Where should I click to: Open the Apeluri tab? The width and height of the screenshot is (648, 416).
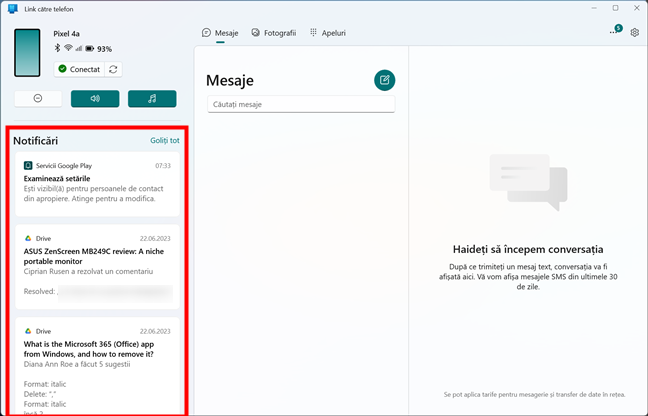(328, 33)
